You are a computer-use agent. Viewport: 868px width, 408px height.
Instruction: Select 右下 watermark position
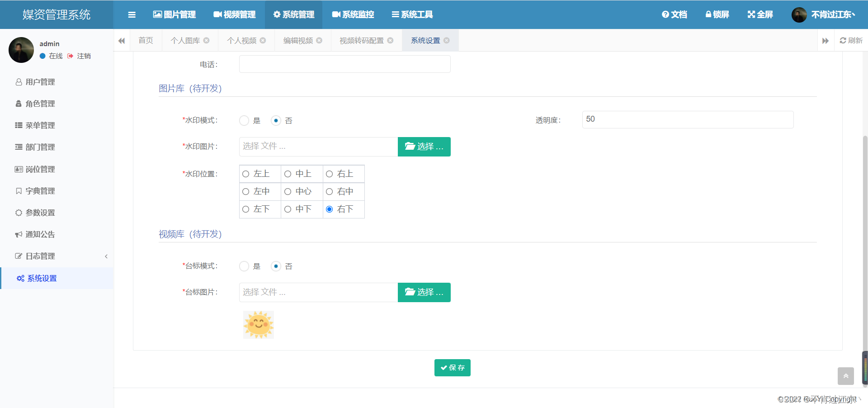click(x=330, y=209)
